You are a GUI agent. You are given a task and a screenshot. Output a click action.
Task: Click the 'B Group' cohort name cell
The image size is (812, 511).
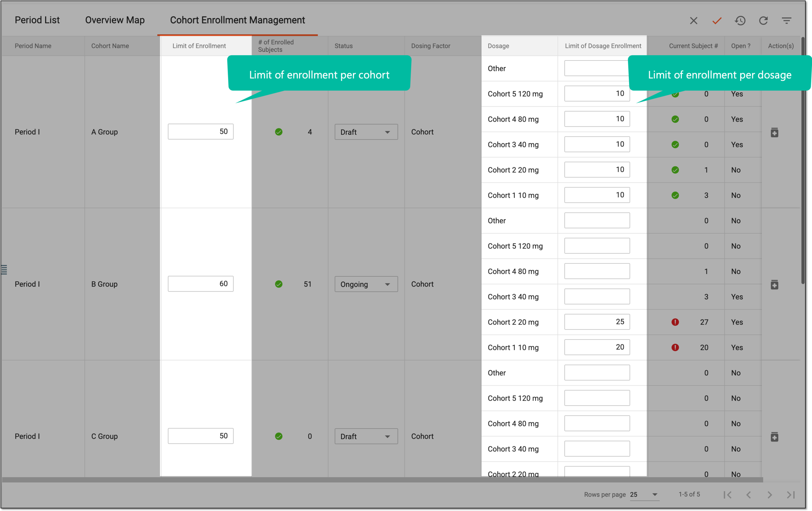pos(104,284)
